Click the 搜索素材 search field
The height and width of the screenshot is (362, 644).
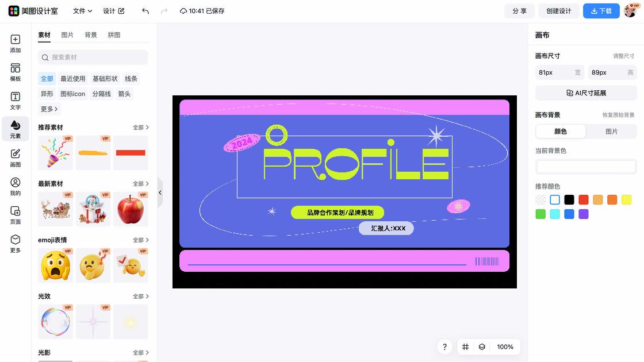[93, 57]
